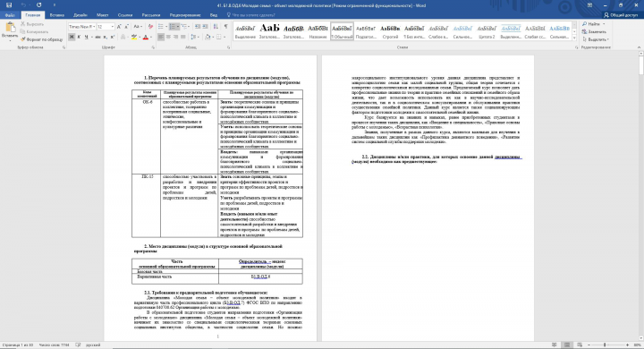Increase font size with the grow font icon

point(119,27)
